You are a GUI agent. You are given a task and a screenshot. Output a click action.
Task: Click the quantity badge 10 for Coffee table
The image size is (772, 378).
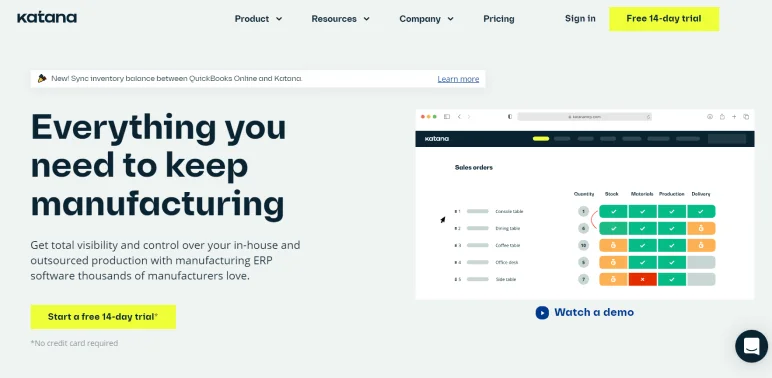pos(583,245)
